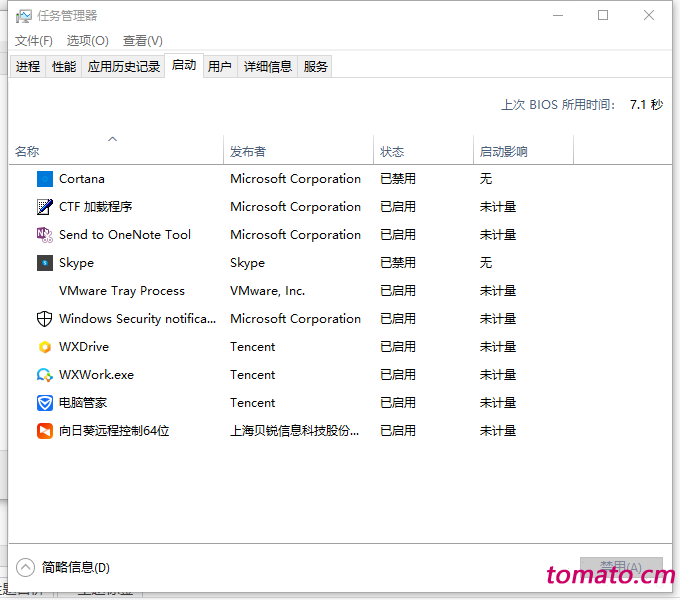
Task: Select the WXDrive entry
Action: tap(84, 347)
